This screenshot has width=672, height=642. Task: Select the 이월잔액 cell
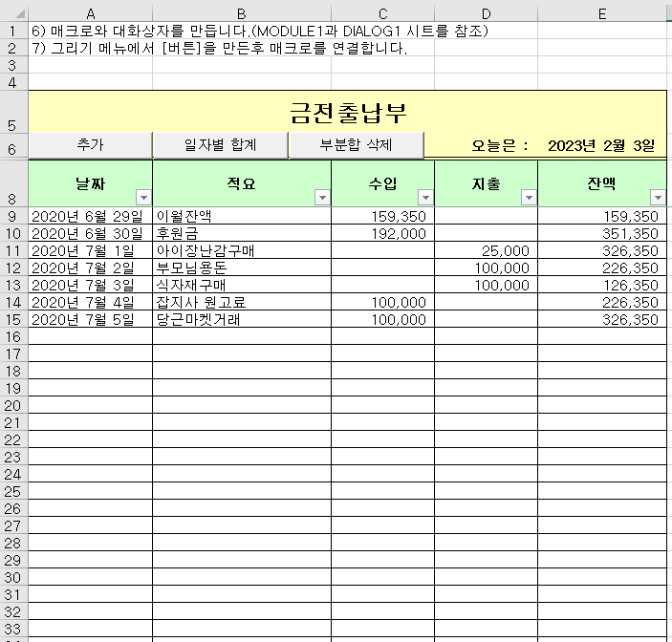point(242,216)
